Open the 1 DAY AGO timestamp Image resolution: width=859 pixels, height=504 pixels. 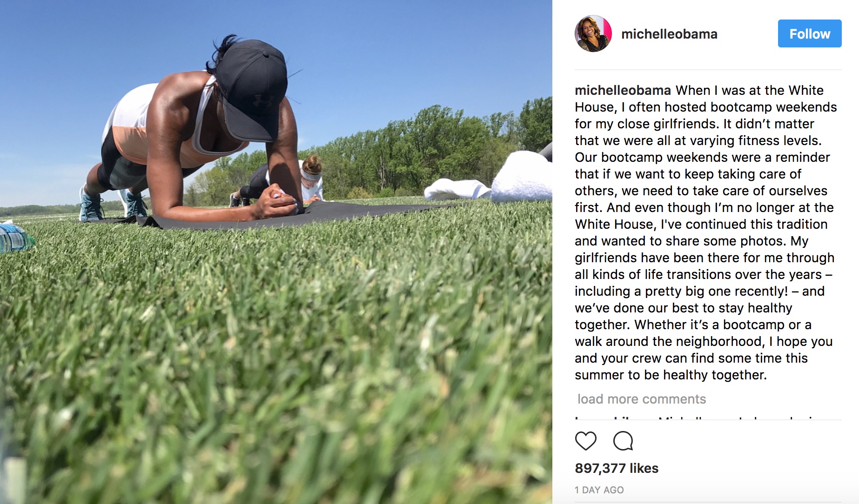599,490
